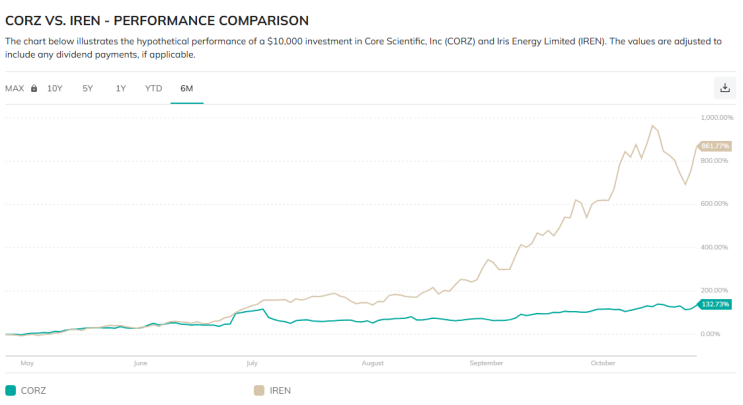Choose the YTD time range tab
743x405 pixels.
pyautogui.click(x=154, y=89)
